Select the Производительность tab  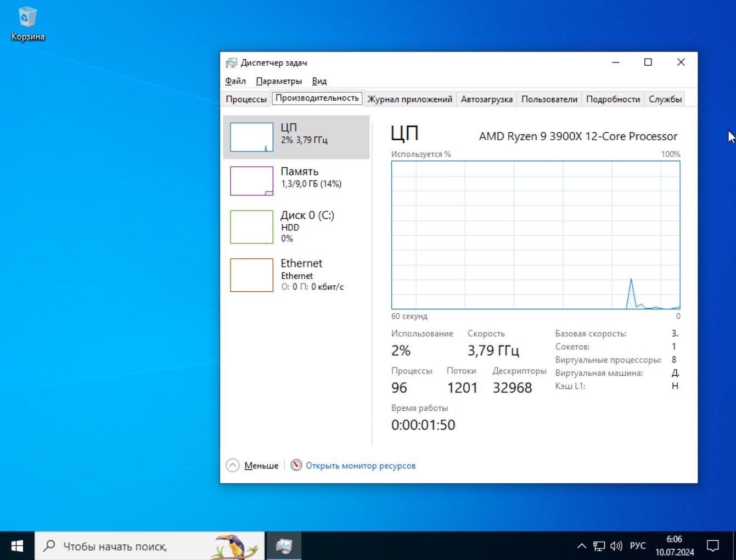point(317,98)
